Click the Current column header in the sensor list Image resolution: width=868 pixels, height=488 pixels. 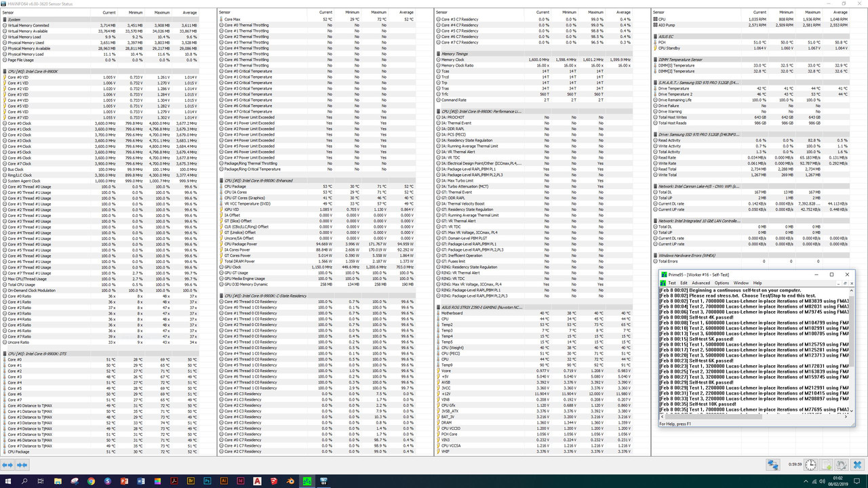[x=108, y=12]
